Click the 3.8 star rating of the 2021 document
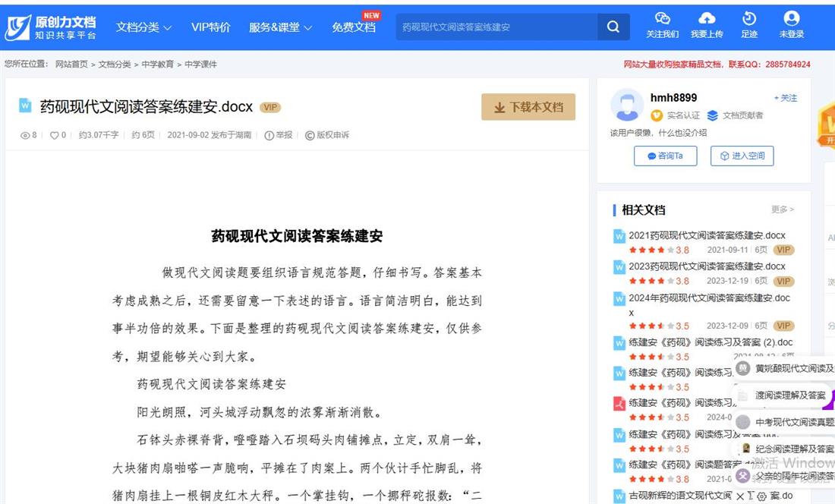This screenshot has height=504, width=835. pos(659,250)
